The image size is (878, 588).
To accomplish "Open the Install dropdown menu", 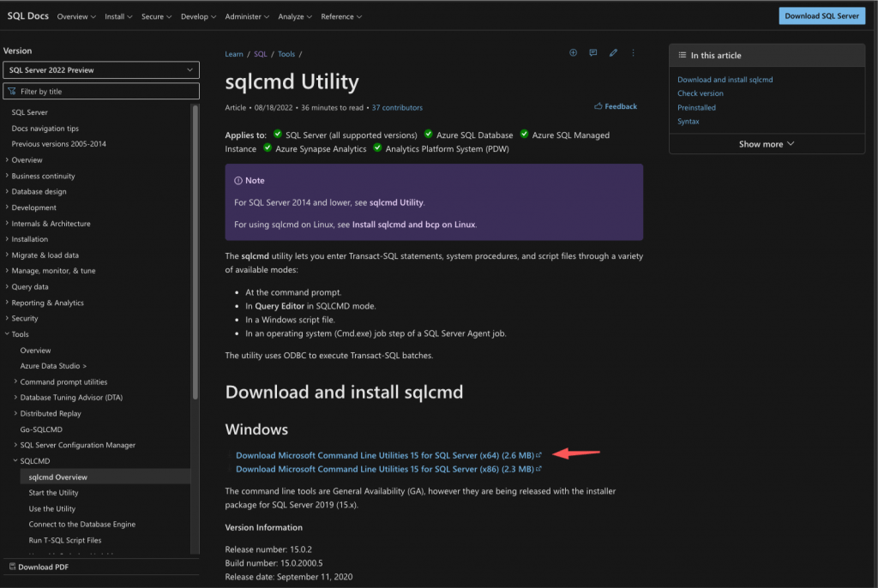I will pos(118,17).
